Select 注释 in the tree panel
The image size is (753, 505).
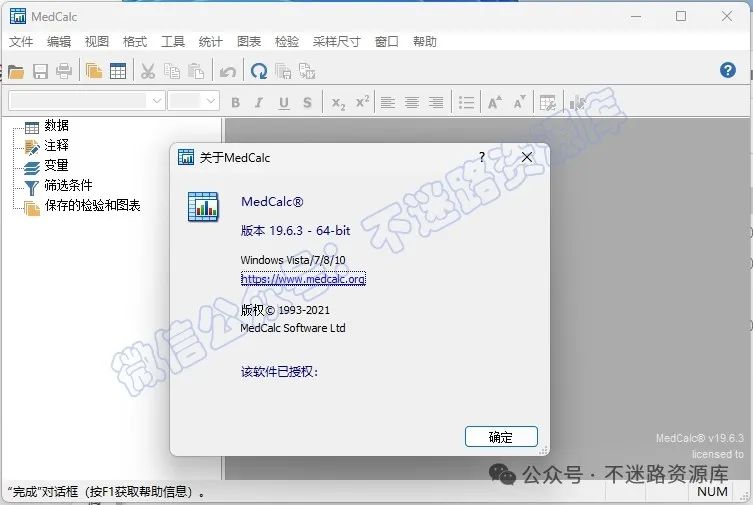(57, 145)
